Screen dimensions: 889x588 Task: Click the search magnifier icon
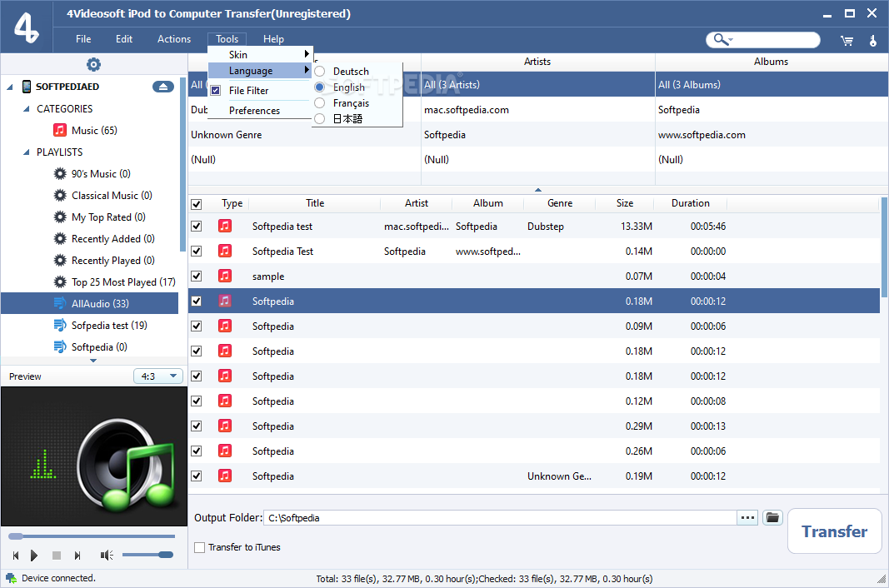click(x=720, y=39)
